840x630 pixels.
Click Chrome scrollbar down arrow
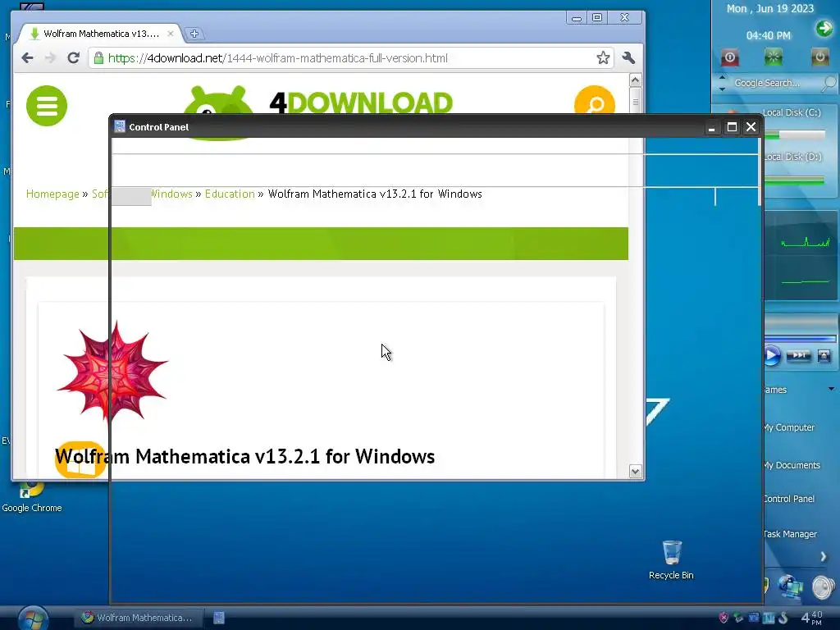click(x=636, y=472)
